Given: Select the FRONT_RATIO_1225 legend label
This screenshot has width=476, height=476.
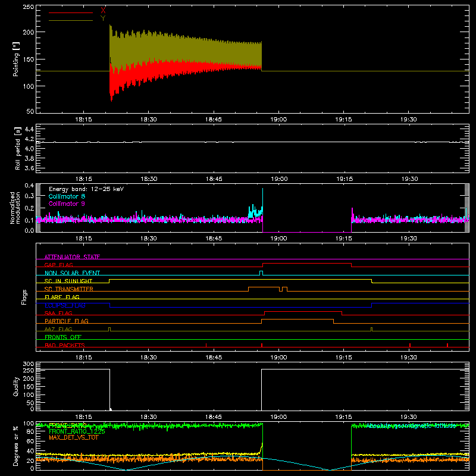Looking at the screenshot, I should pyautogui.click(x=77, y=431).
